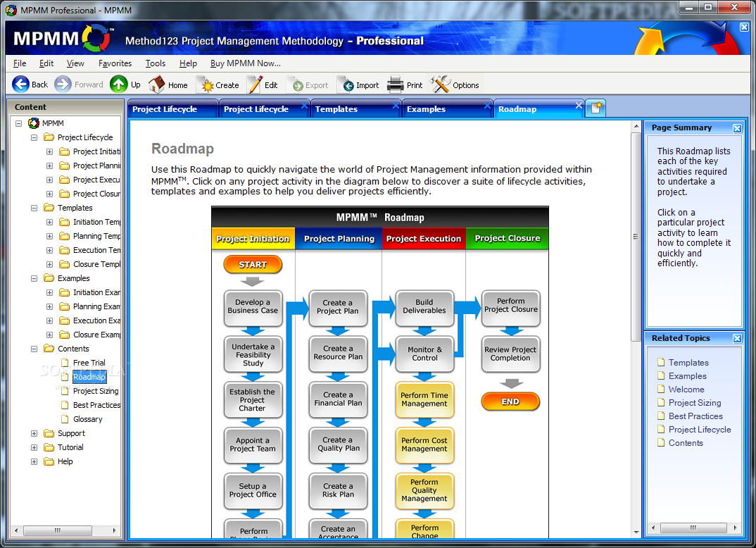The height and width of the screenshot is (548, 756).
Task: Click the Export toolbar icon
Action: [x=296, y=85]
